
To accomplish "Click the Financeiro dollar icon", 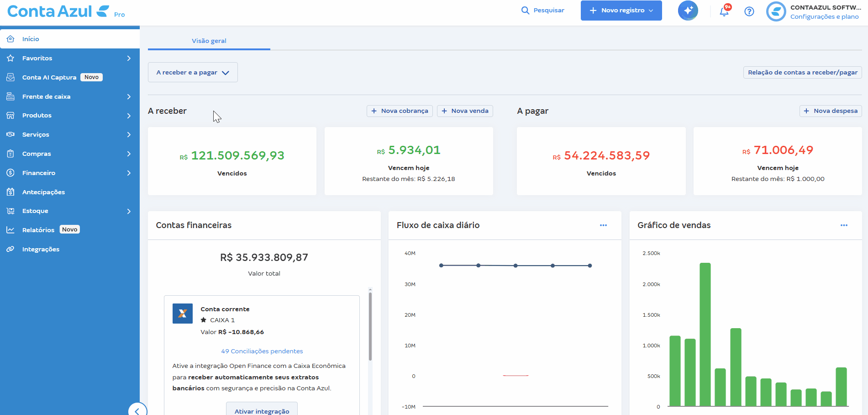I will pyautogui.click(x=11, y=173).
